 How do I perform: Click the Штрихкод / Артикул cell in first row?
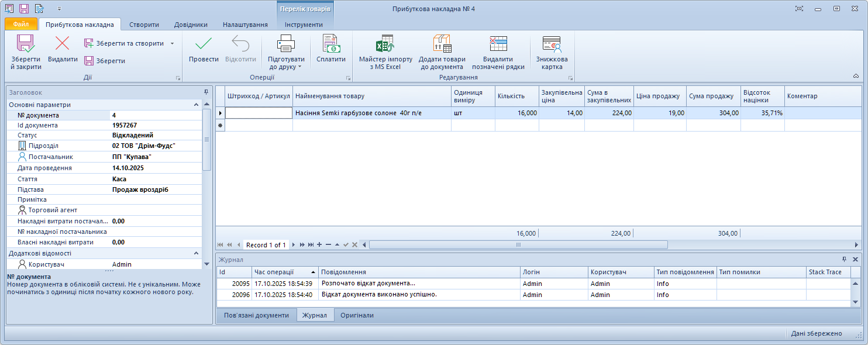tap(259, 113)
